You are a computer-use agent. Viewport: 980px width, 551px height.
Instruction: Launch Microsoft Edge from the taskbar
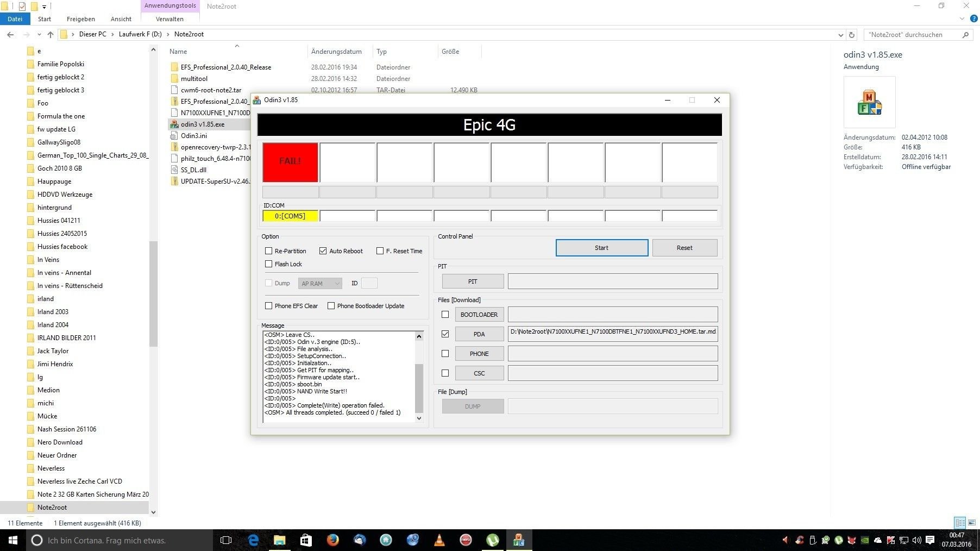coord(253,540)
